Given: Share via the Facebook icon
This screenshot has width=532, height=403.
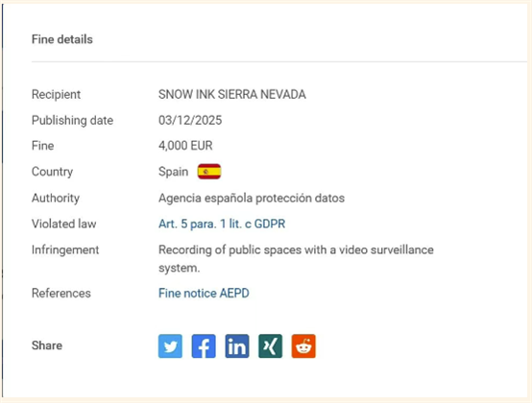Looking at the screenshot, I should pyautogui.click(x=204, y=346).
